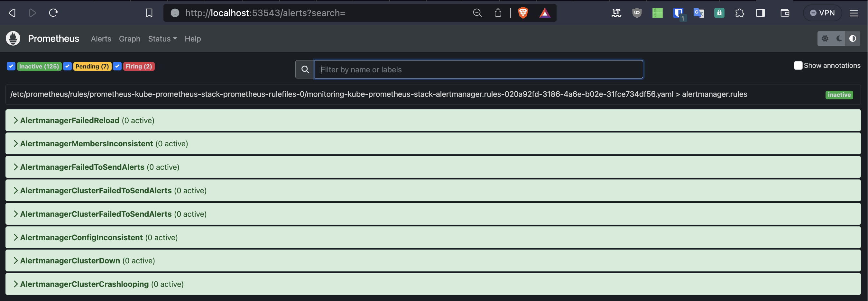Expand the AlertmanagerClusterDown rule
This screenshot has width=868, height=301.
pos(433,260)
